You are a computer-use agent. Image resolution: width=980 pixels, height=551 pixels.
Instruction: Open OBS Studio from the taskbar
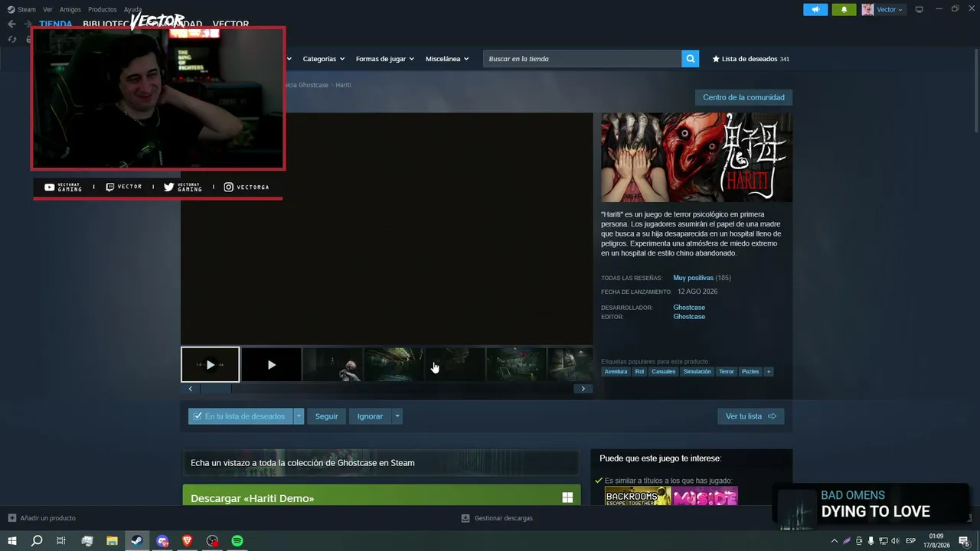(x=213, y=540)
